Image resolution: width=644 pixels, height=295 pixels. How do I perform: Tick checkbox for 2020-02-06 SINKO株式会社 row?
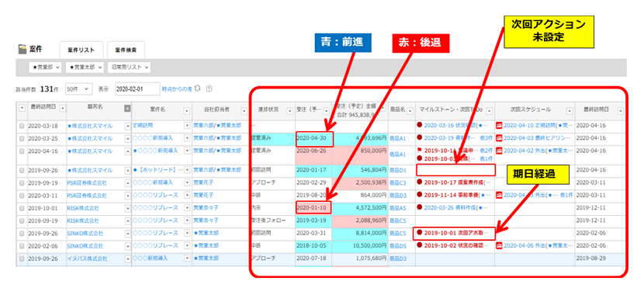(x=22, y=246)
